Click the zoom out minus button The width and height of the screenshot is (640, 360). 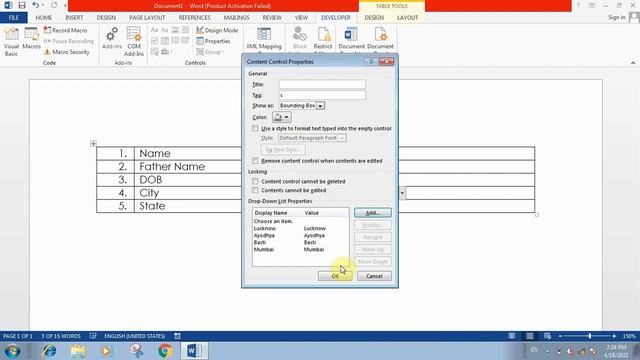coord(560,336)
